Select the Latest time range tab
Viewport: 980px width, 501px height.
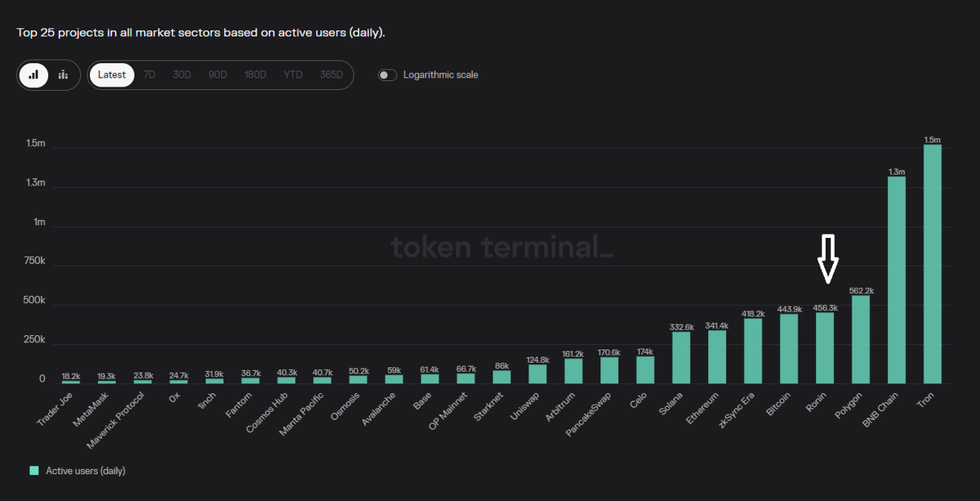coord(112,74)
